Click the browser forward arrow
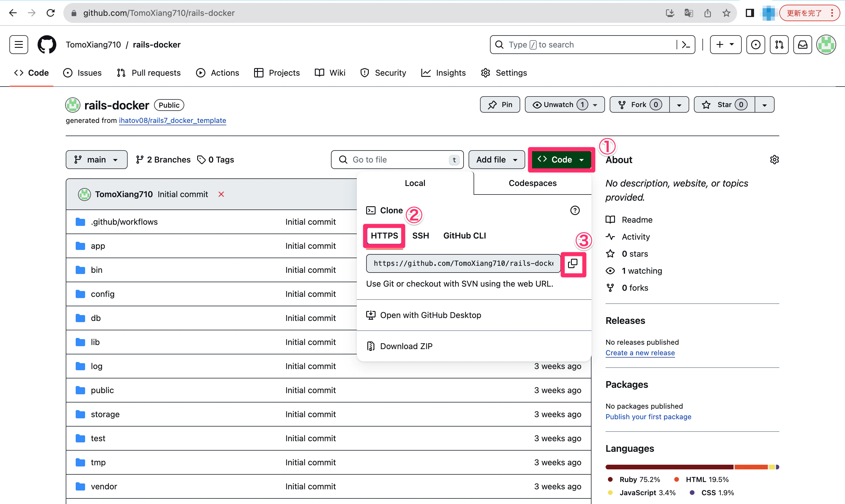This screenshot has height=504, width=845. tap(32, 13)
